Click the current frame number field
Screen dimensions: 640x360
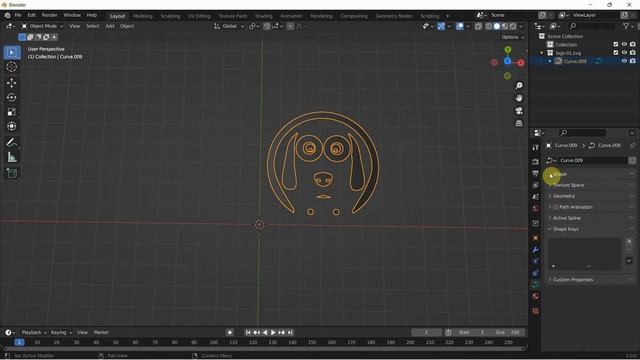(427, 333)
